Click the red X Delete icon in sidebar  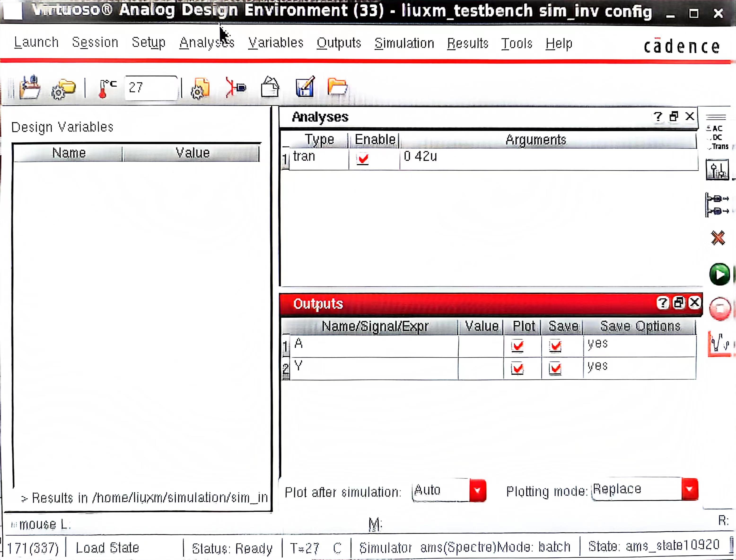(718, 238)
